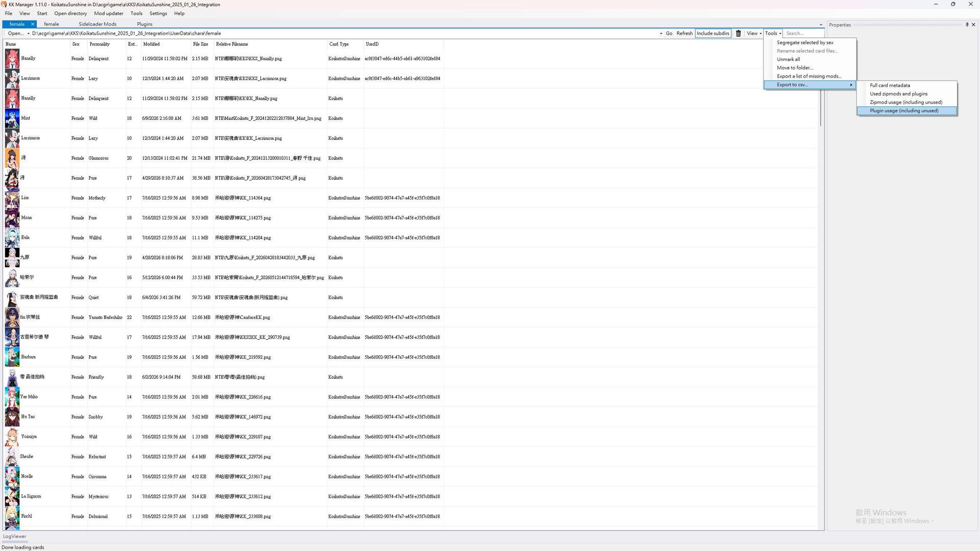The width and height of the screenshot is (980, 551).
Task: Click the trash can delete icon
Action: pos(738,34)
